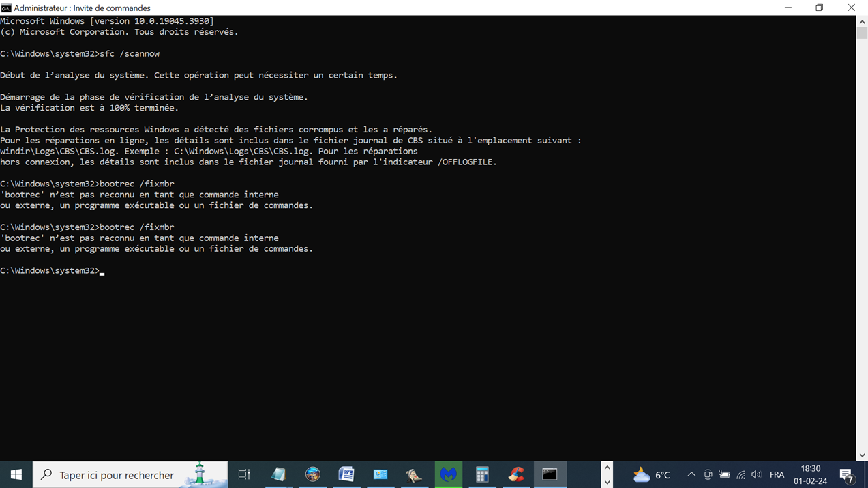Show hidden system tray icons

pos(691,475)
